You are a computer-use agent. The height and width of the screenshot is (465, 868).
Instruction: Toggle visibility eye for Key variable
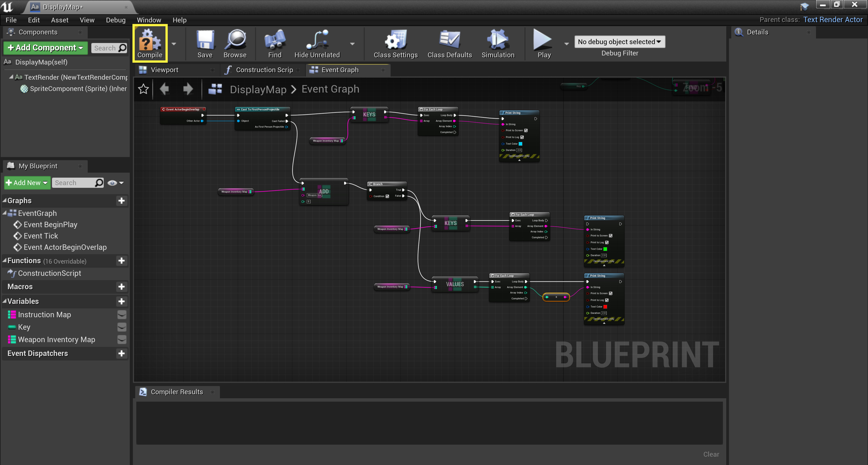tap(122, 327)
